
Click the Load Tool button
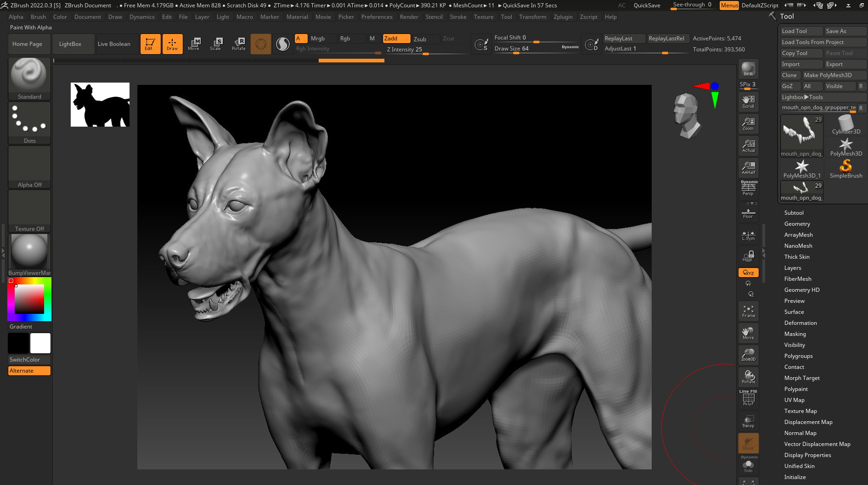click(802, 31)
